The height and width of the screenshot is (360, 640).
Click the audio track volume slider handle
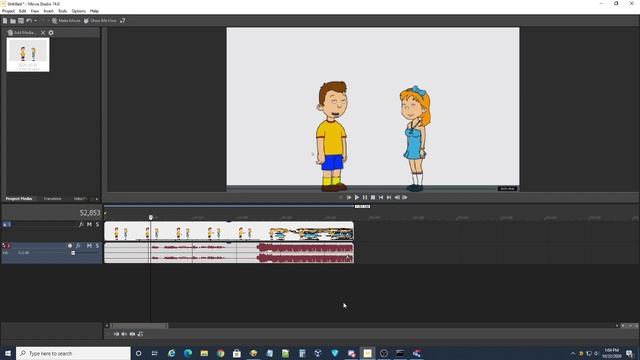tap(73, 253)
